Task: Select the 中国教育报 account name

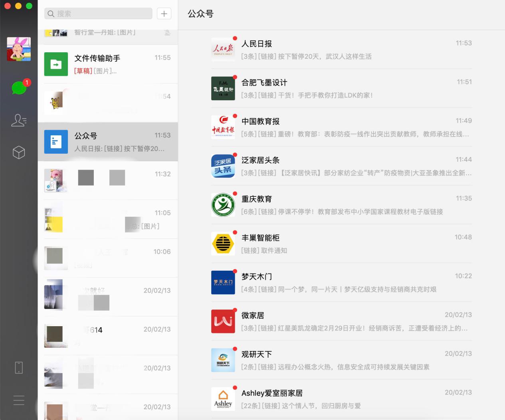Action: coord(260,121)
